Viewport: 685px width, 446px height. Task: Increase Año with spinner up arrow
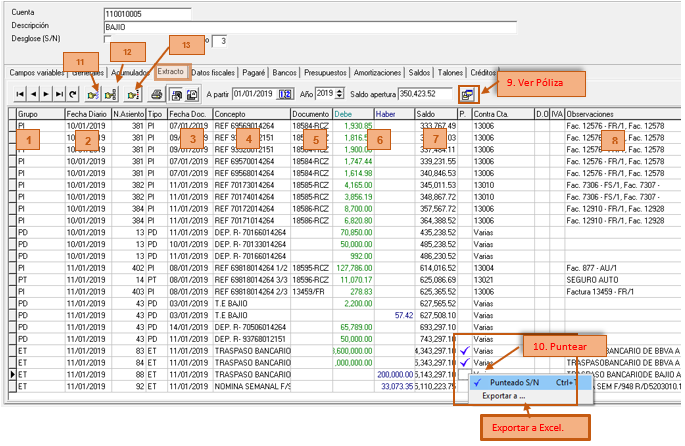(x=339, y=91)
